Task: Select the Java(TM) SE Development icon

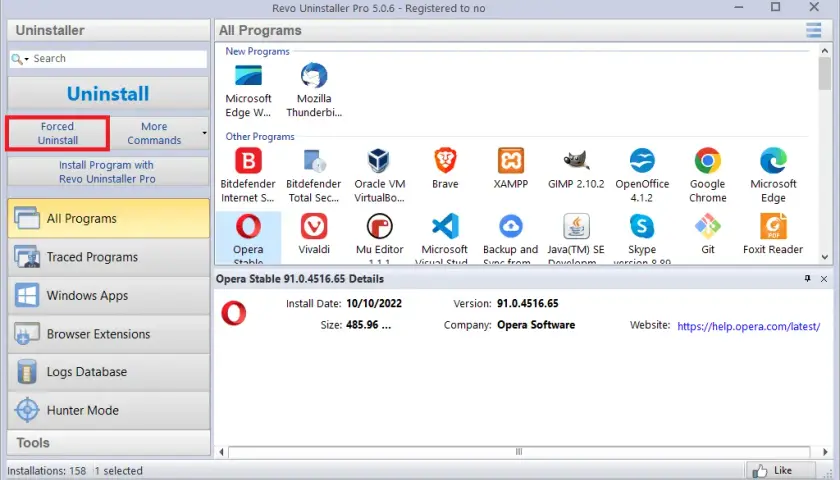Action: pos(576,227)
